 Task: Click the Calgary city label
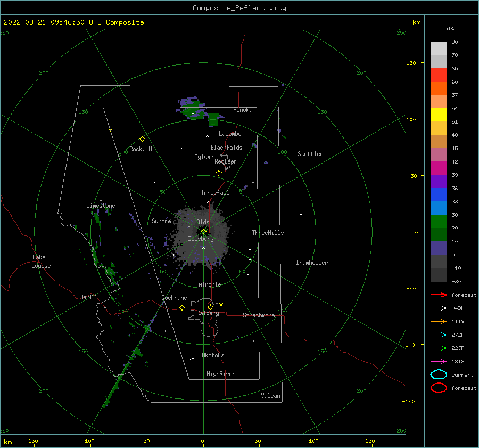(208, 313)
